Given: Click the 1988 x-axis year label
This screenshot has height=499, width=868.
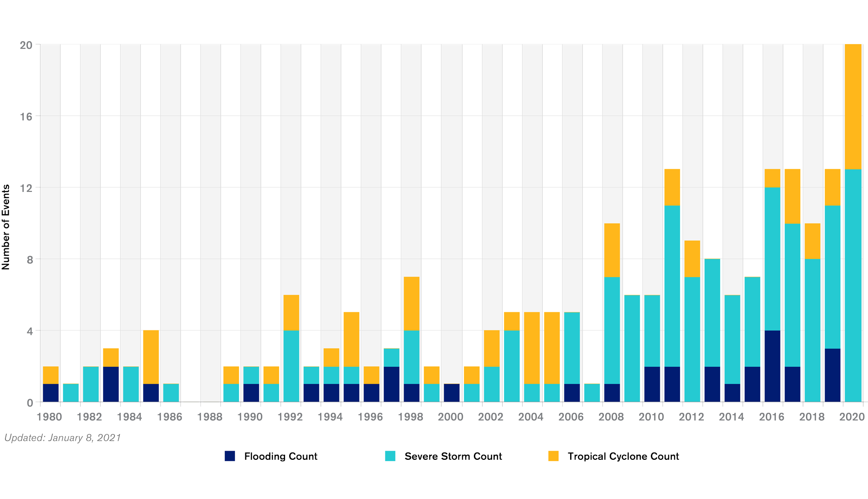Looking at the screenshot, I should [210, 417].
